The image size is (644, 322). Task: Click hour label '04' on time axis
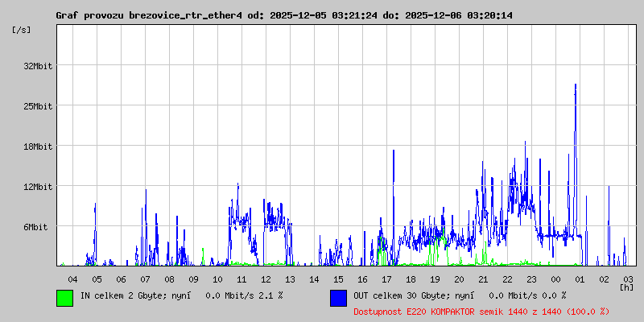72,279
